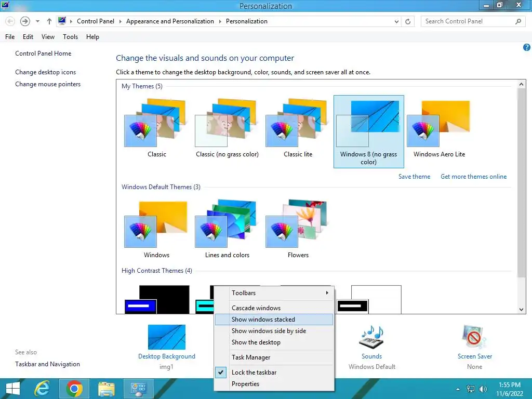Viewport: 532px width, 399px height.
Task: Click the Back navigation arrow
Action: pos(10,21)
